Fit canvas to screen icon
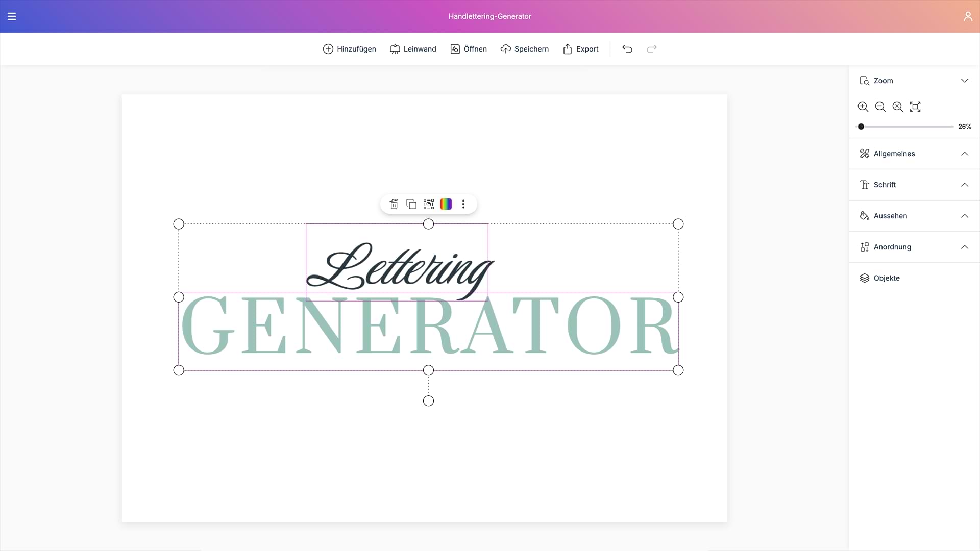Viewport: 980px width, 551px height. coord(915,107)
